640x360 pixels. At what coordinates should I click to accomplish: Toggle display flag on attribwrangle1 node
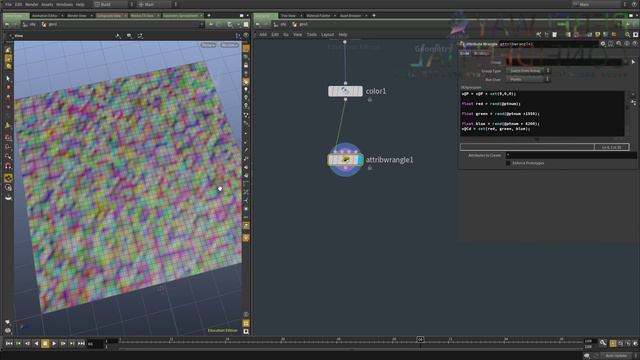360,160
